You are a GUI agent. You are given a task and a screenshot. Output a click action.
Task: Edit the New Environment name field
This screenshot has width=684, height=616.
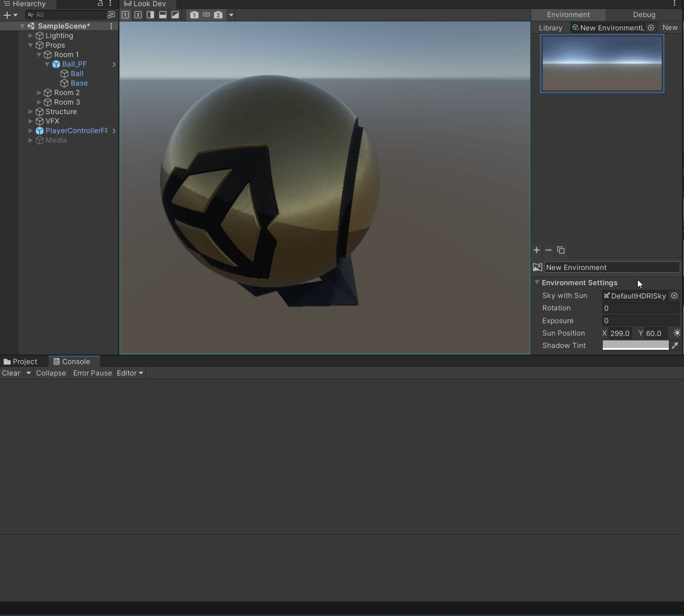pyautogui.click(x=612, y=267)
